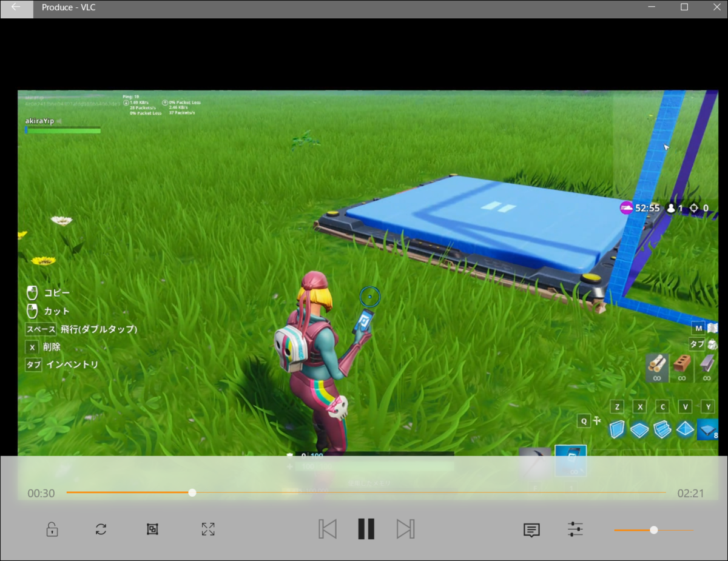Pause the video playback
728x561 pixels.
[x=366, y=529]
